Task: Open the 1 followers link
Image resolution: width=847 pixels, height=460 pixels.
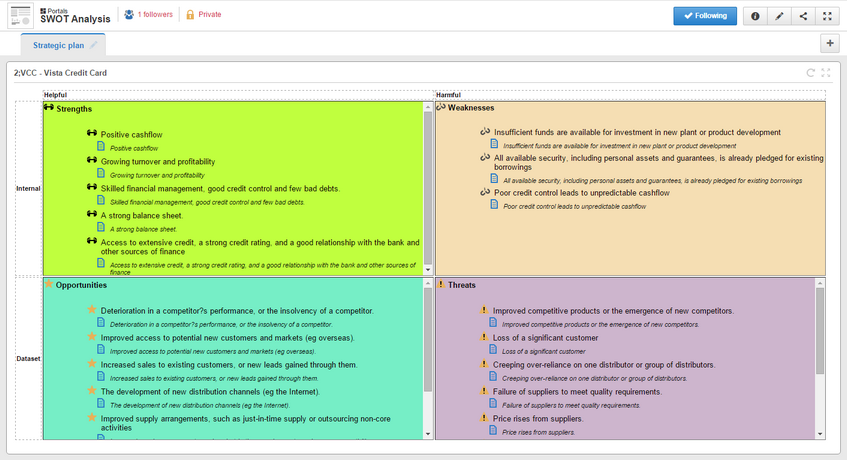Action: [155, 15]
